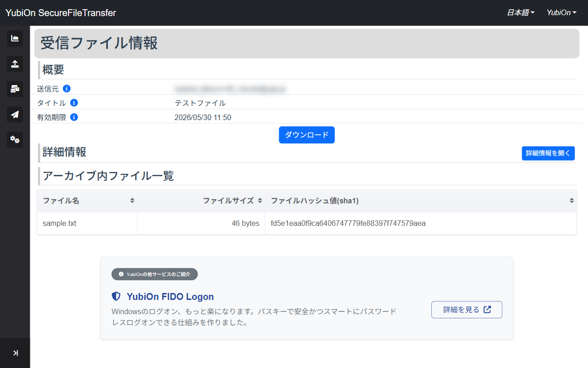Click 詳細情報を開く button

pos(548,153)
